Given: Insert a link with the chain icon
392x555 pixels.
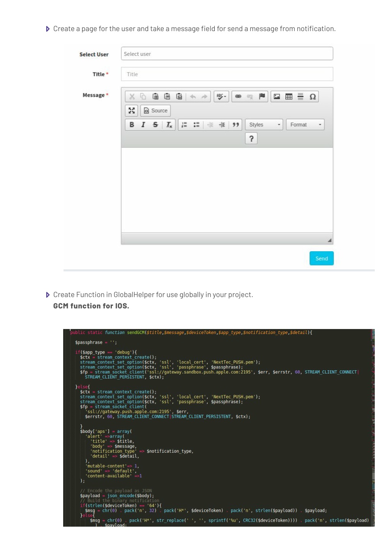Looking at the screenshot, I should pos(238,97).
